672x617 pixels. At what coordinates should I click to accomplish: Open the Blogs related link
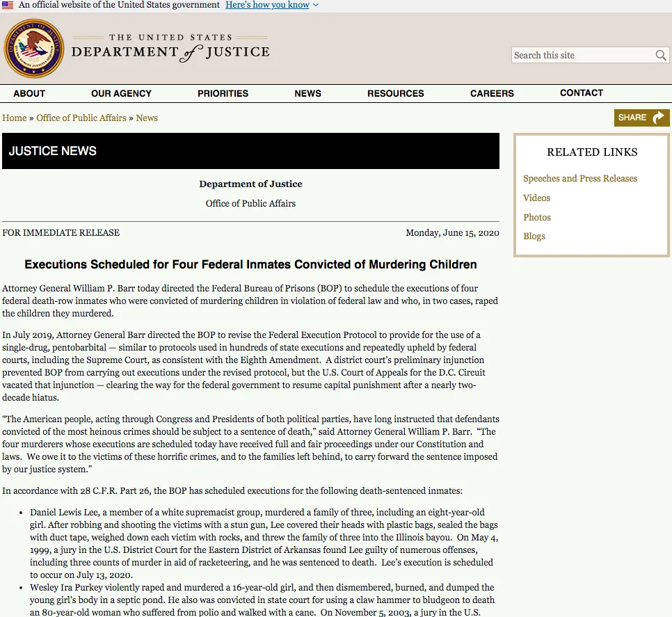click(x=534, y=236)
